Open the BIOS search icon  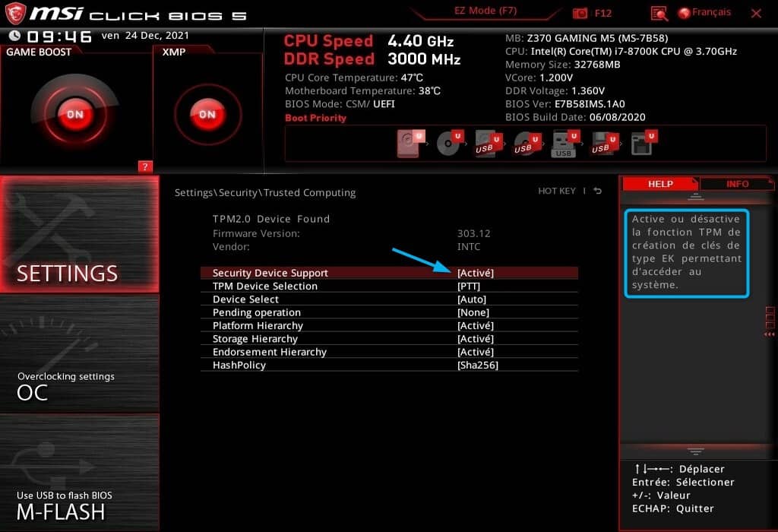(x=659, y=14)
